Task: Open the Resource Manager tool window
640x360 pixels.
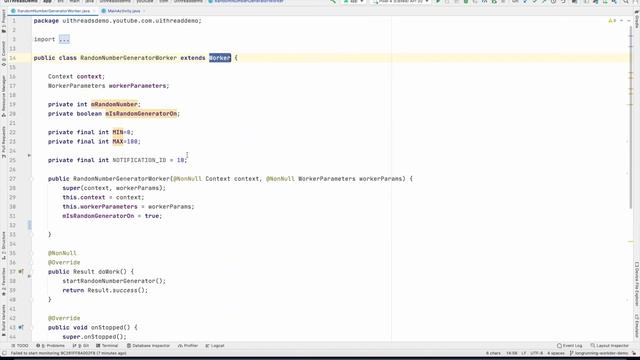Action: (4, 96)
